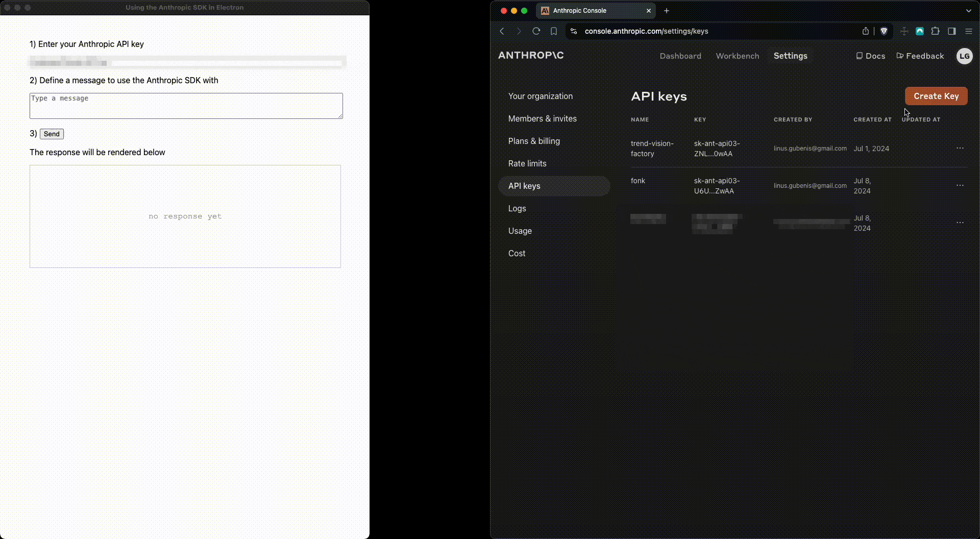
Task: Click the KEY column header
Action: pos(700,119)
